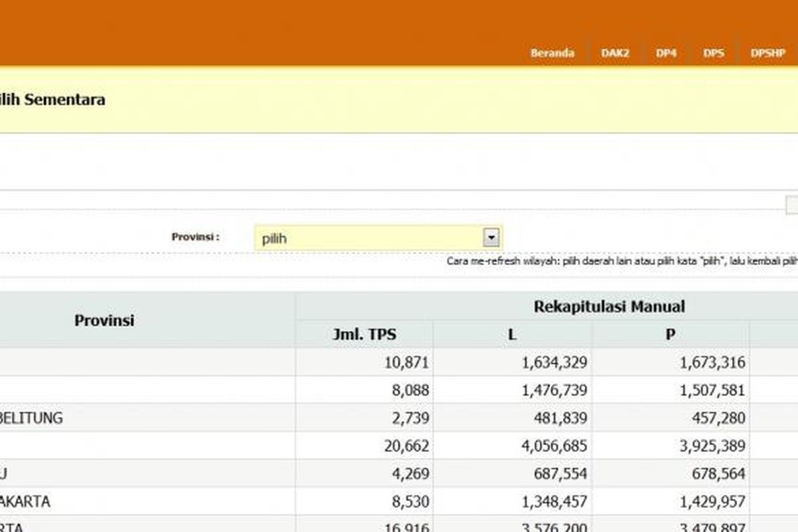
Task: Click the Provinsi column header
Action: coord(104,321)
